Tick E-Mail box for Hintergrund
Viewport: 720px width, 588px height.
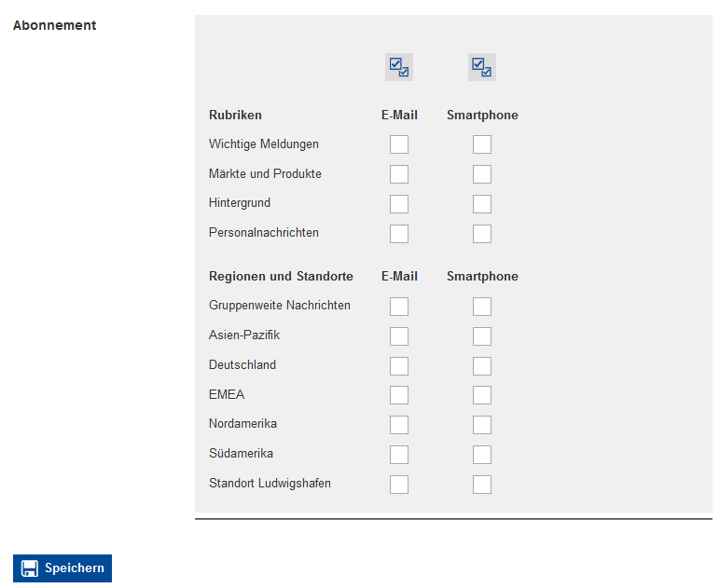[x=399, y=204]
